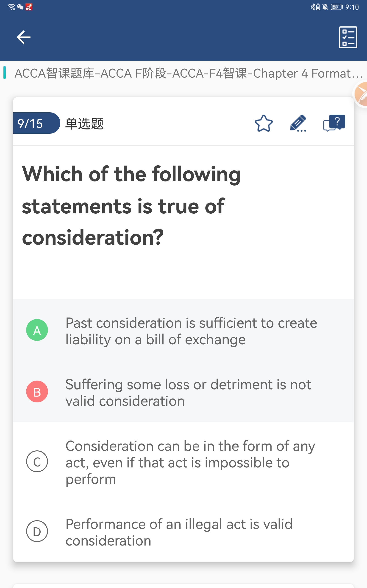Image resolution: width=367 pixels, height=588 pixels.
Task: Tap the ACCA chapter breadcrumb title
Action: pos(188,73)
